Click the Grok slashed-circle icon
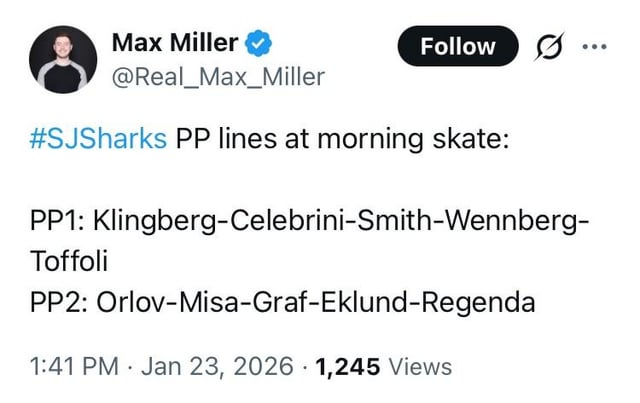Image resolution: width=640 pixels, height=403 pixels. tap(546, 46)
